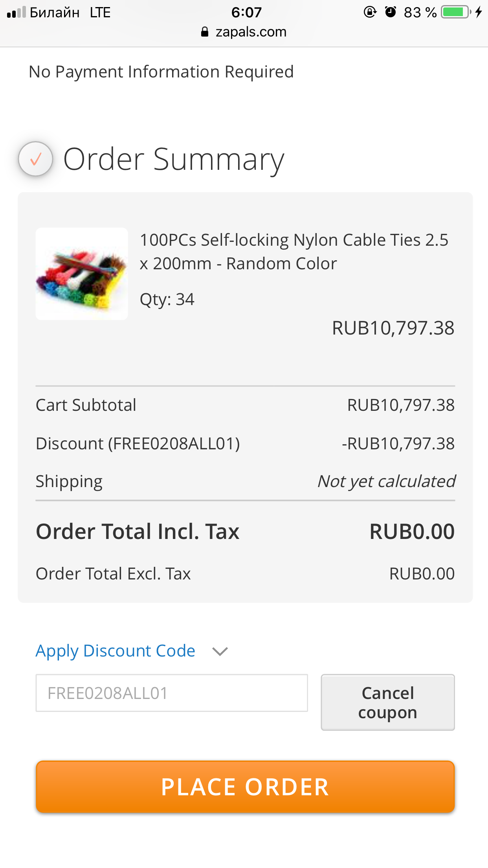Open the Apply Discount Code link
488x868 pixels.
pos(116,651)
